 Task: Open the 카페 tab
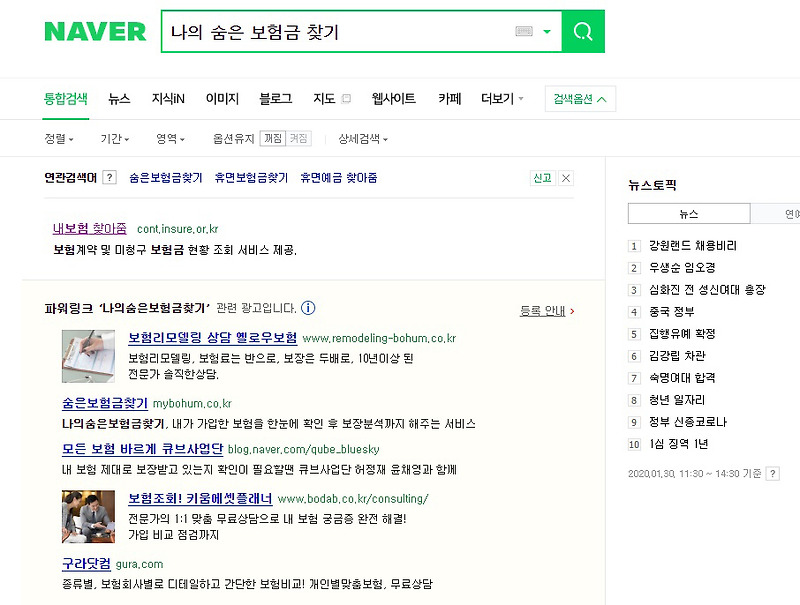point(449,98)
